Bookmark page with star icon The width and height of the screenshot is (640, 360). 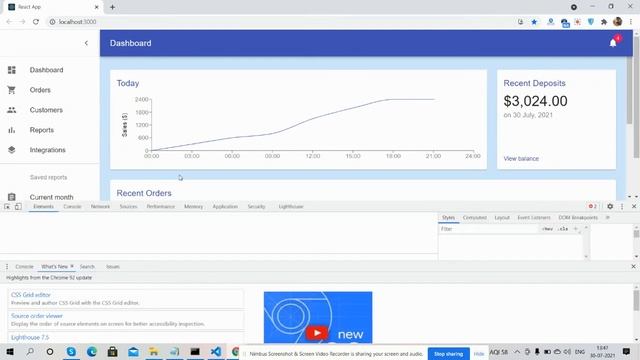click(534, 22)
